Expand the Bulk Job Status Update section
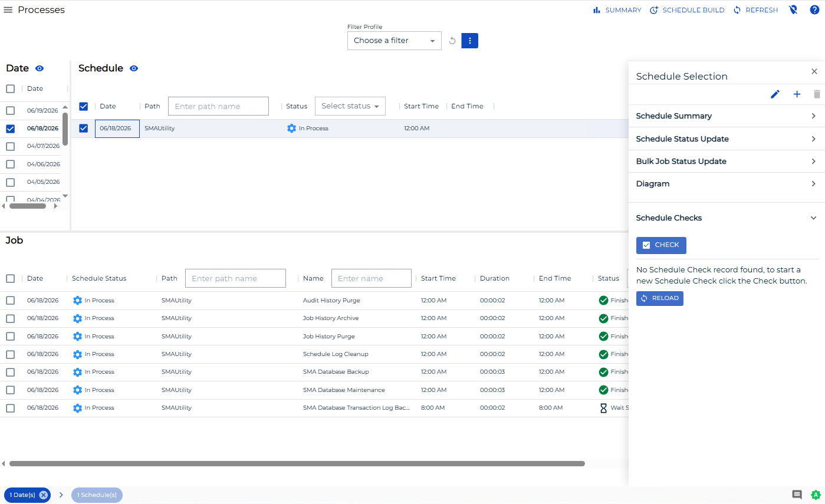 point(725,162)
